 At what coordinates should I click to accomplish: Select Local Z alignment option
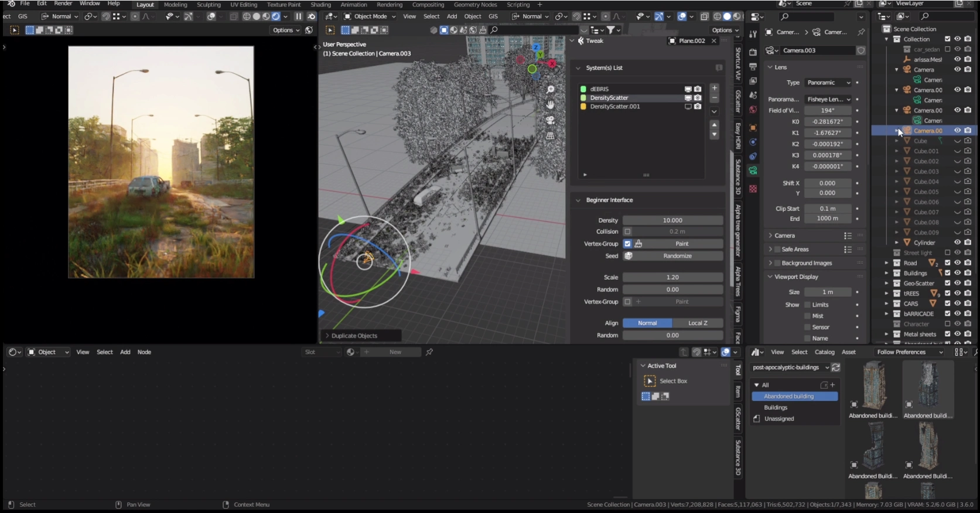[x=697, y=323]
